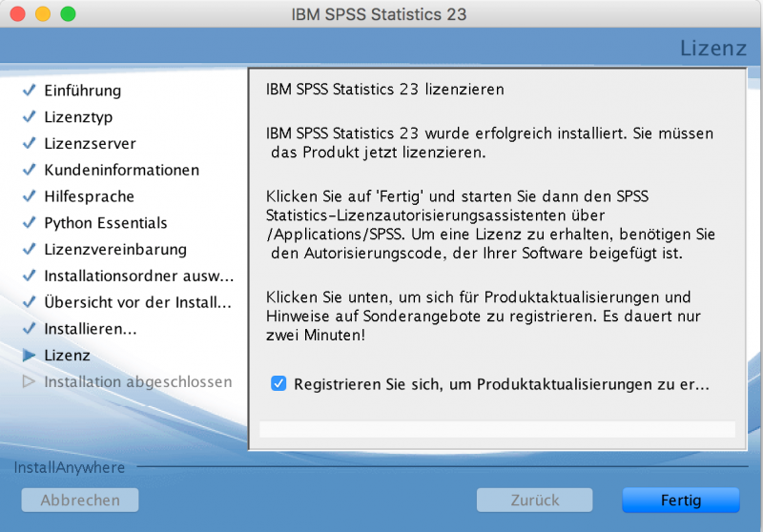This screenshot has height=532, width=763.
Task: Select the current Lizenz step label
Action: click(x=67, y=356)
